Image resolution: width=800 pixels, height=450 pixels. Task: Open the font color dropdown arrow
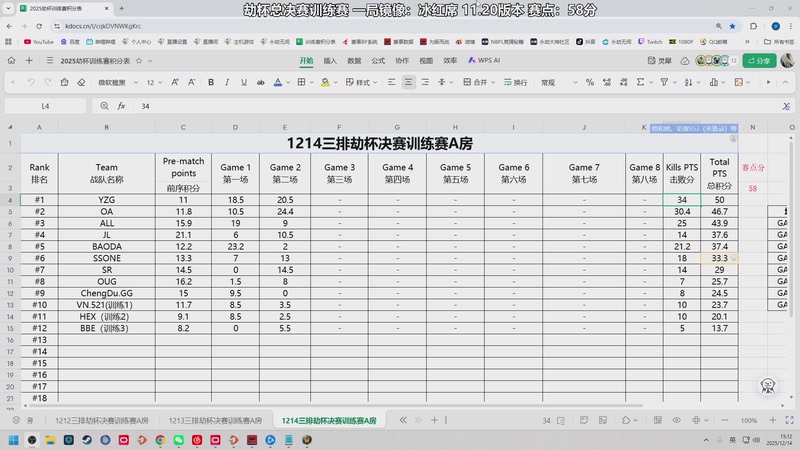click(288, 83)
